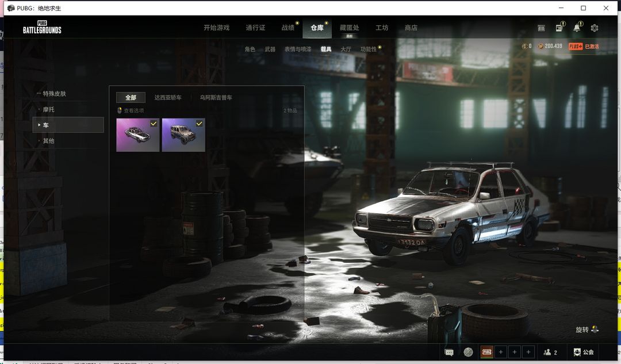
Task: Select the white Dacia skin thumbnail
Action: 137,136
